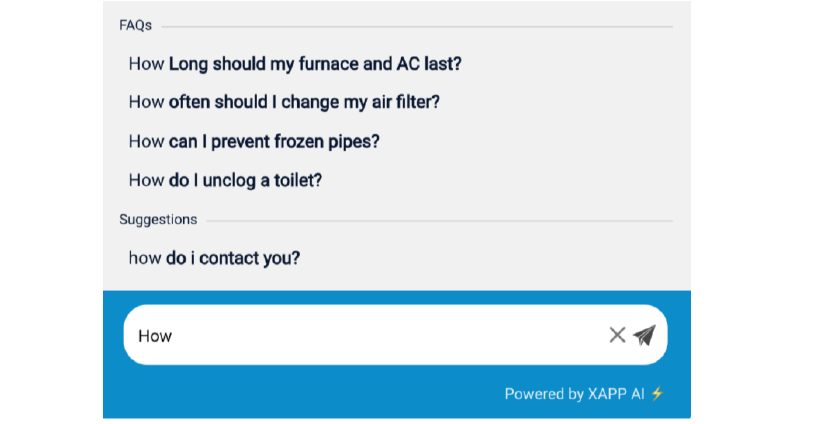Choose the air filter change FAQ
836x424 pixels.
tap(284, 102)
